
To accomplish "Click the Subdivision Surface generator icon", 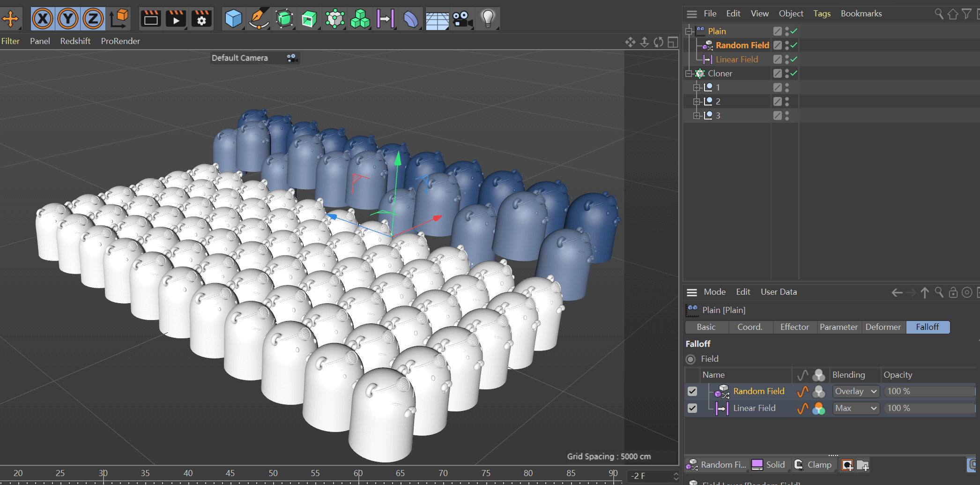I will (x=284, y=19).
